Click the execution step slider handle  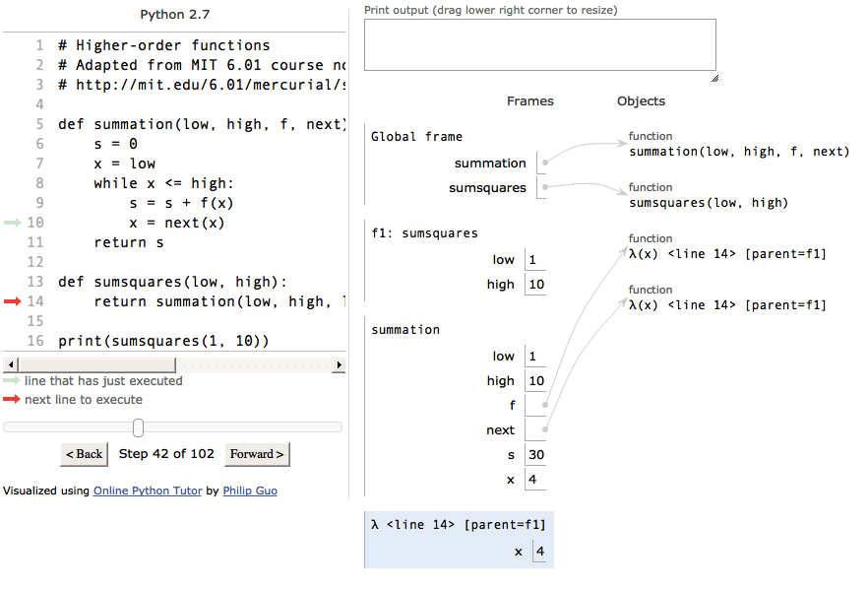(x=139, y=427)
